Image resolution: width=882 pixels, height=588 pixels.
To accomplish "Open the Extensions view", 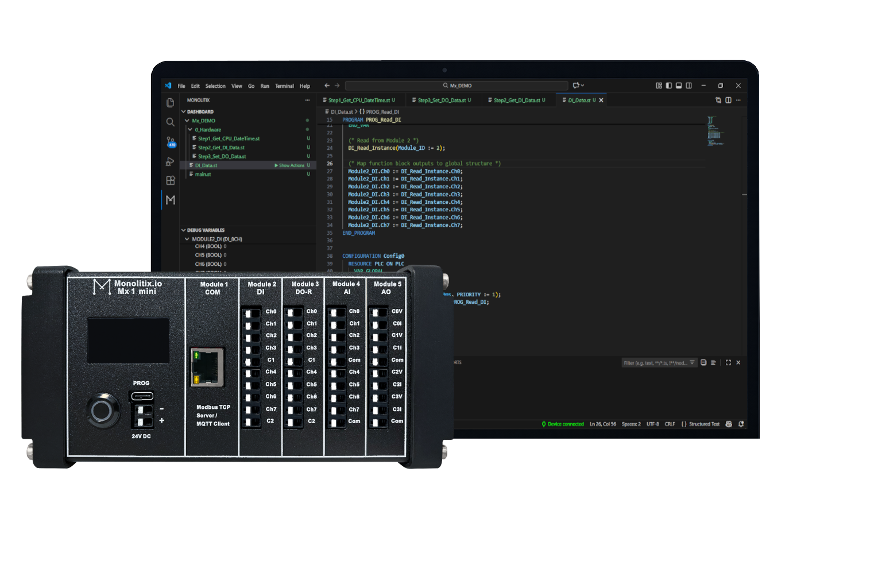I will 170,180.
